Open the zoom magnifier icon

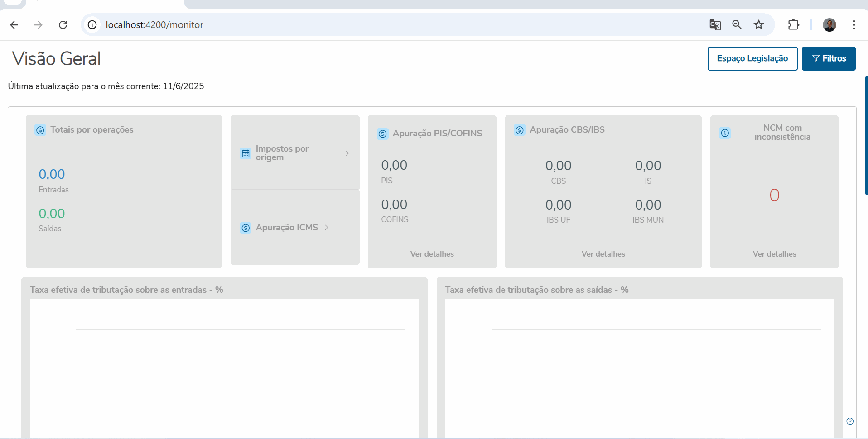737,25
